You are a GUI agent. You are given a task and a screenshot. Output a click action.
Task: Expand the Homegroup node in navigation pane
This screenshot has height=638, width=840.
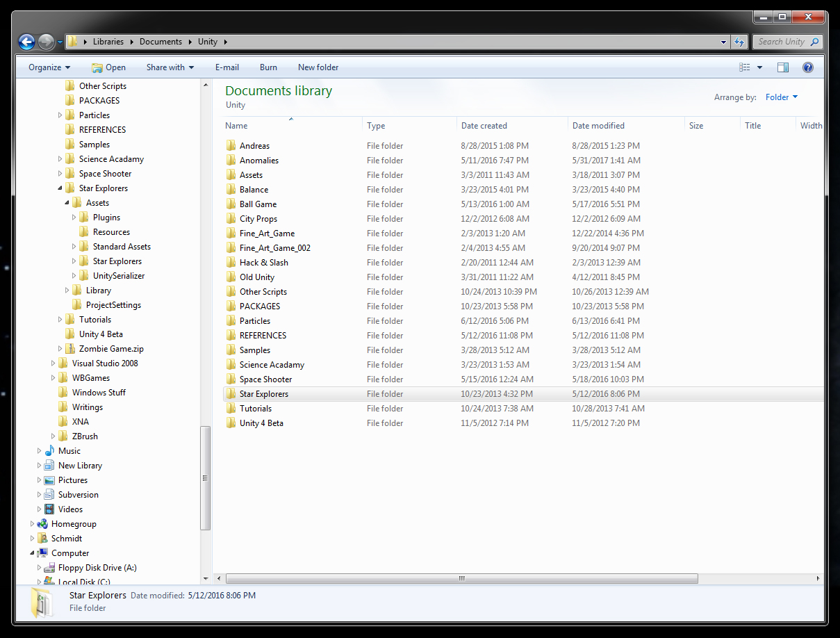tap(33, 524)
